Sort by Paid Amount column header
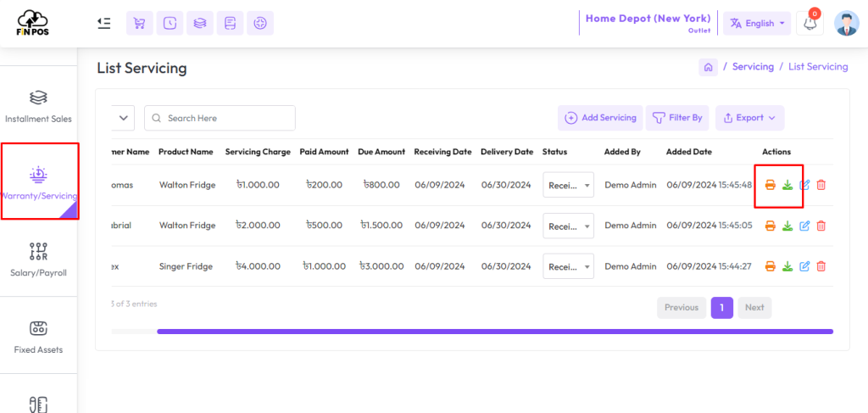 325,152
